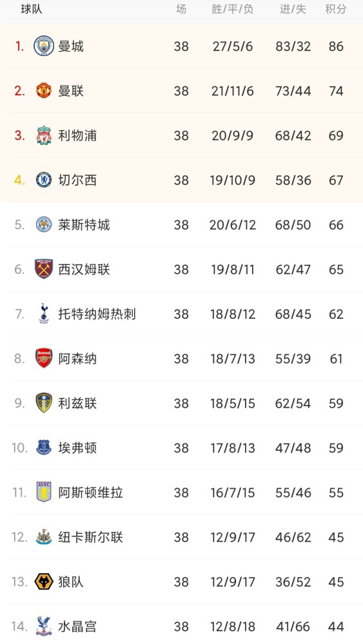Open team name 阿斯顿维拉

point(90,493)
